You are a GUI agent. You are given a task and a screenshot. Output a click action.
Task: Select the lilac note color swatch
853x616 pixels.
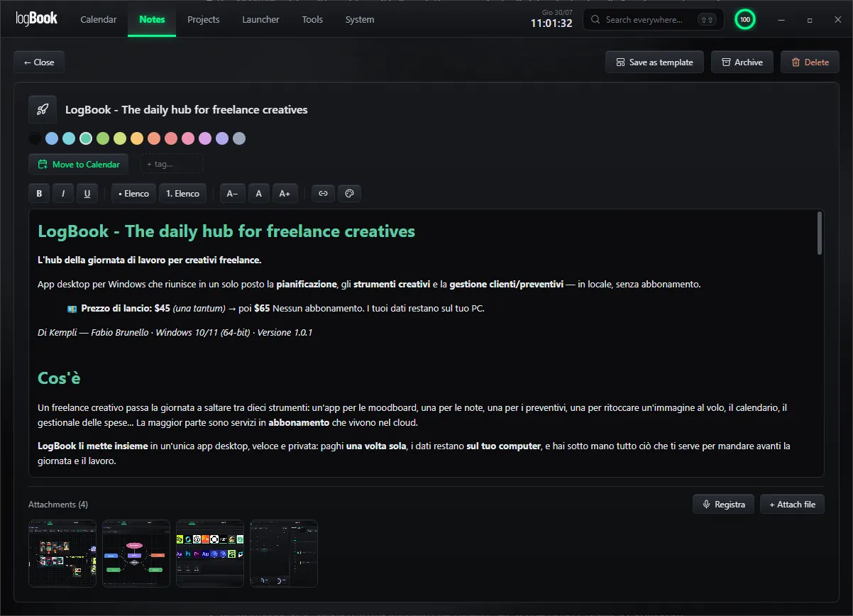coord(205,138)
